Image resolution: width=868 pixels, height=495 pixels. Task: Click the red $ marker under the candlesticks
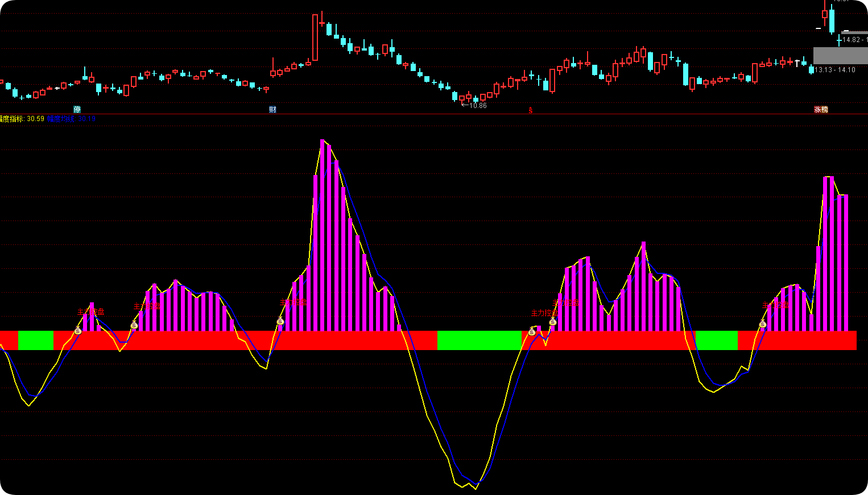[531, 110]
